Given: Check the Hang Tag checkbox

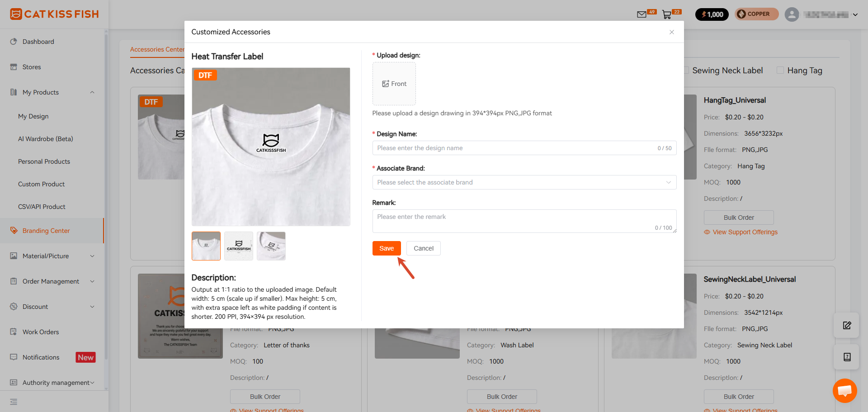Looking at the screenshot, I should (780, 70).
